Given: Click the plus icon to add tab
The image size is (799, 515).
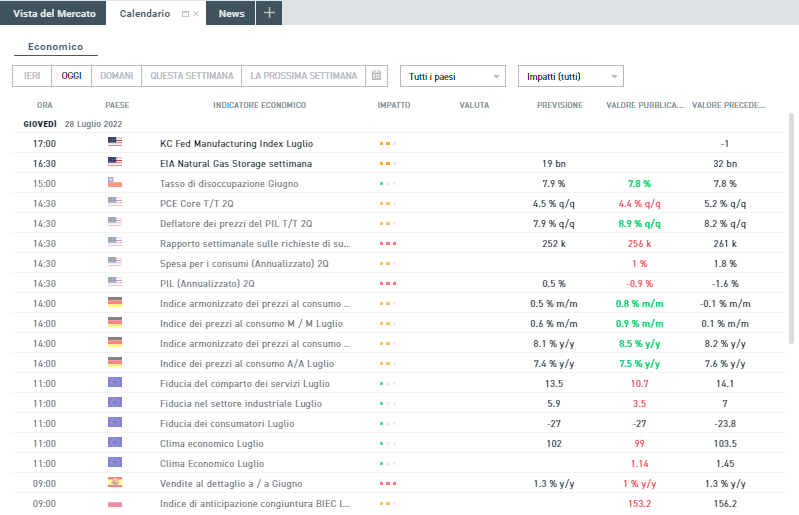Looking at the screenshot, I should click(269, 13).
